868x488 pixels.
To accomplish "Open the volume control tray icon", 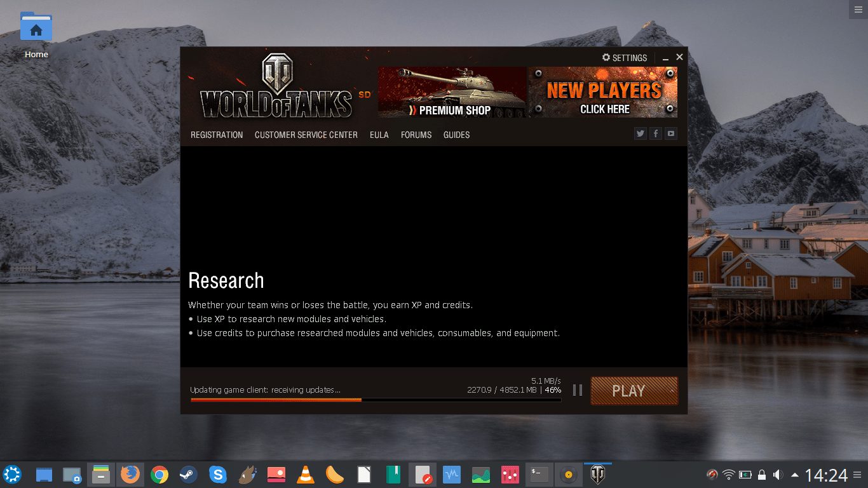I will coord(778,475).
